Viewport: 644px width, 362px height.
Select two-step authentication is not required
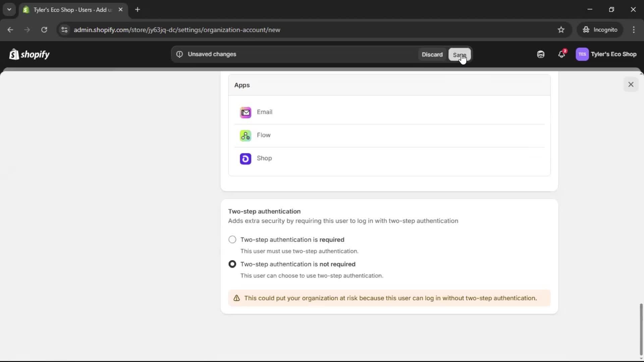pos(232,264)
